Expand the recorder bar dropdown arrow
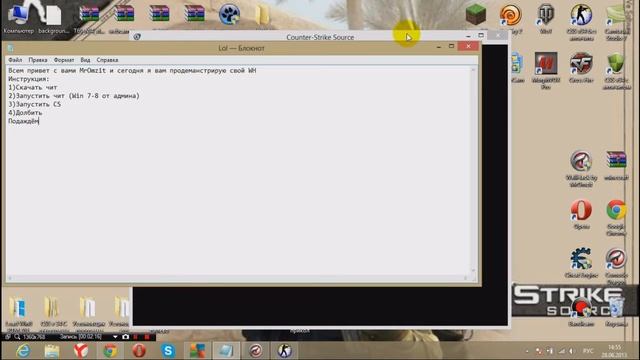This screenshot has height=360, width=640. (x=115, y=337)
